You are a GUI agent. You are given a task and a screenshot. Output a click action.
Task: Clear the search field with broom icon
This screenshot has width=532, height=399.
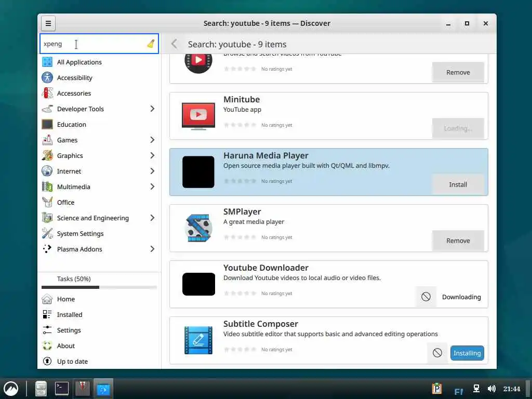pyautogui.click(x=151, y=44)
